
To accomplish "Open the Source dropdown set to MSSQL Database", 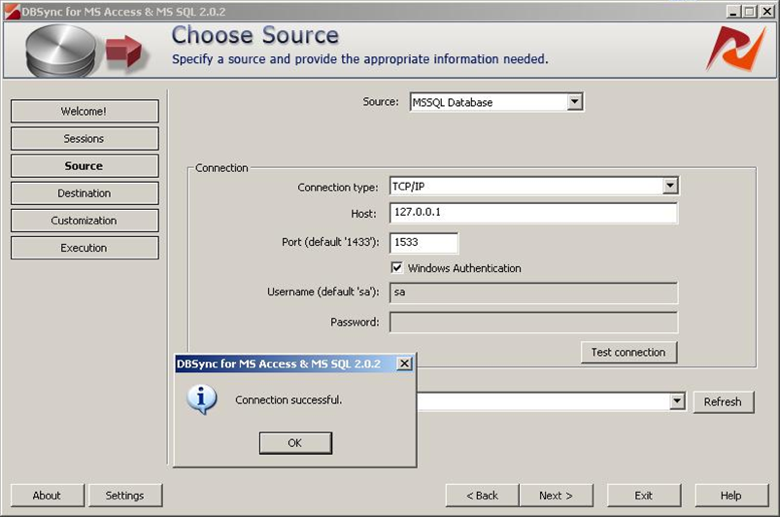I will tap(574, 102).
